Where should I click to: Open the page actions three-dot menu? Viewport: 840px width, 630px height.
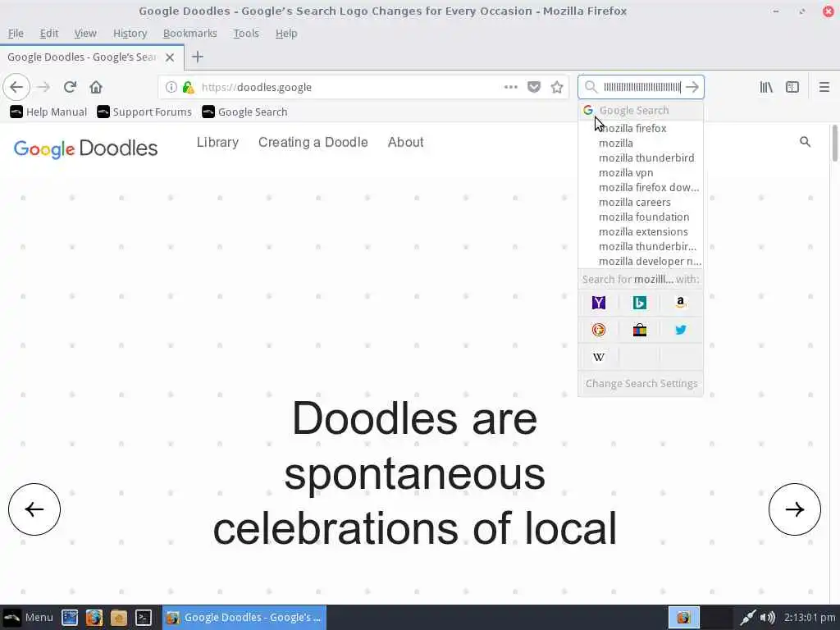click(511, 87)
